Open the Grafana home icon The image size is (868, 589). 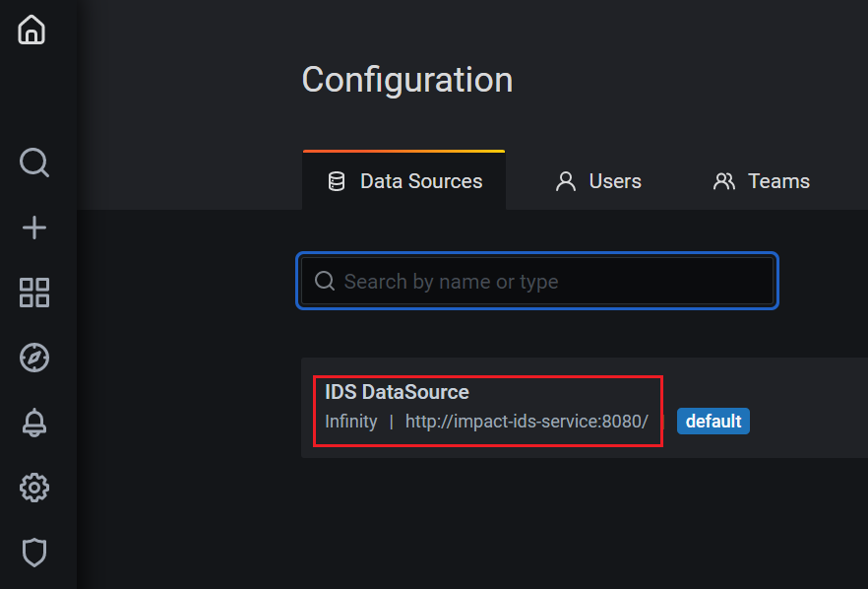(32, 30)
